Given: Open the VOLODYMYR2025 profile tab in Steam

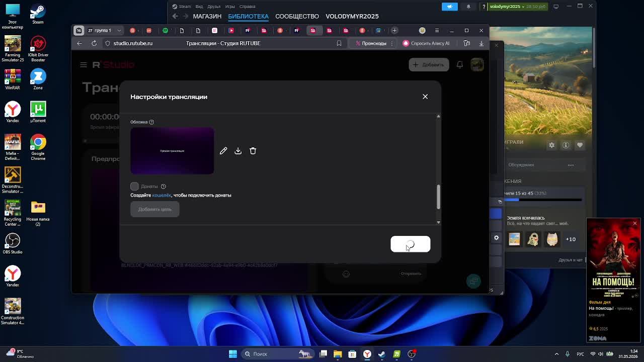Looking at the screenshot, I should pos(352,16).
